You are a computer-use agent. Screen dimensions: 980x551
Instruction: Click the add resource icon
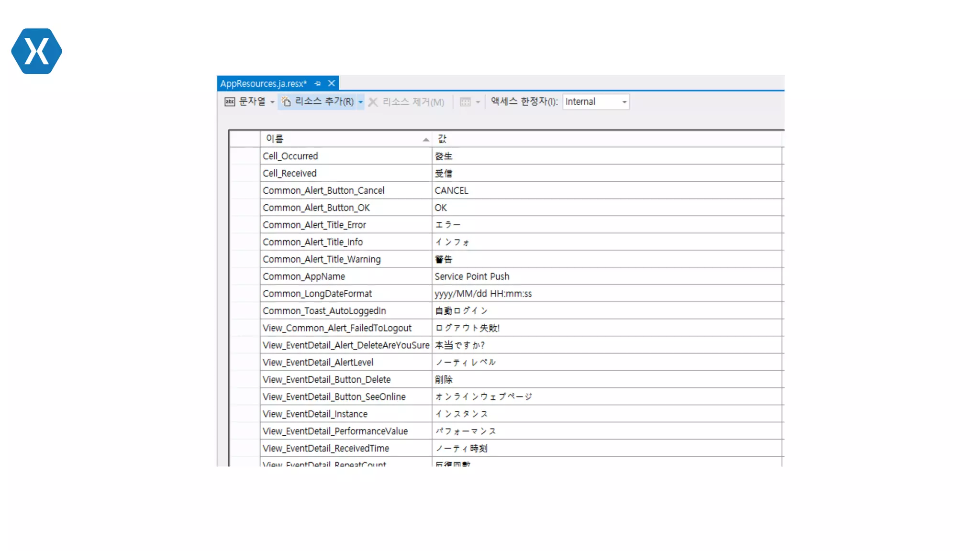tap(286, 102)
